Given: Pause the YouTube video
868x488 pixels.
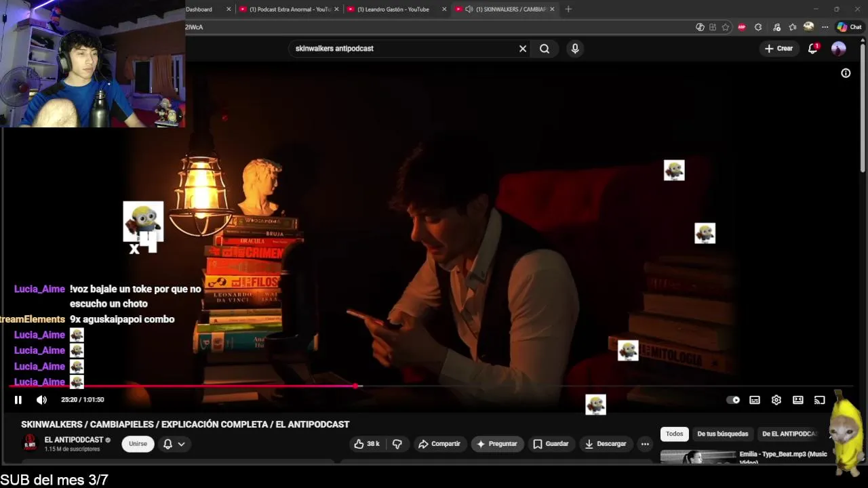Looking at the screenshot, I should [x=18, y=400].
